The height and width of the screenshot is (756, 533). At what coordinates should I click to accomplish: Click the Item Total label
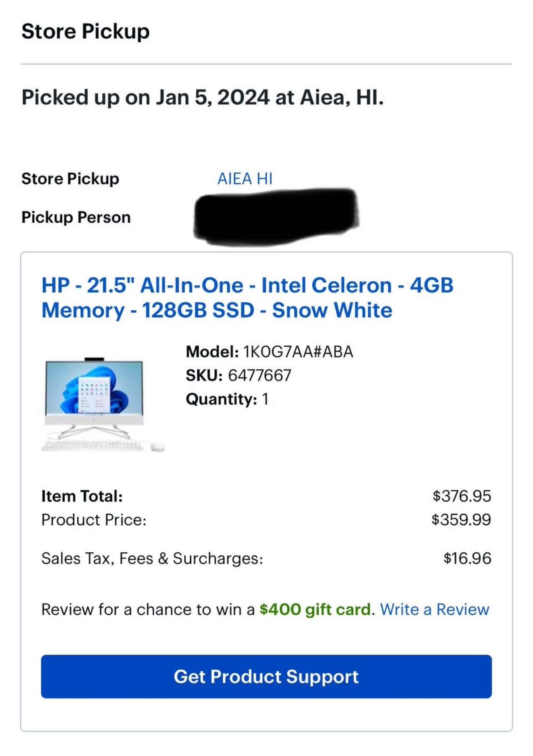click(x=82, y=496)
